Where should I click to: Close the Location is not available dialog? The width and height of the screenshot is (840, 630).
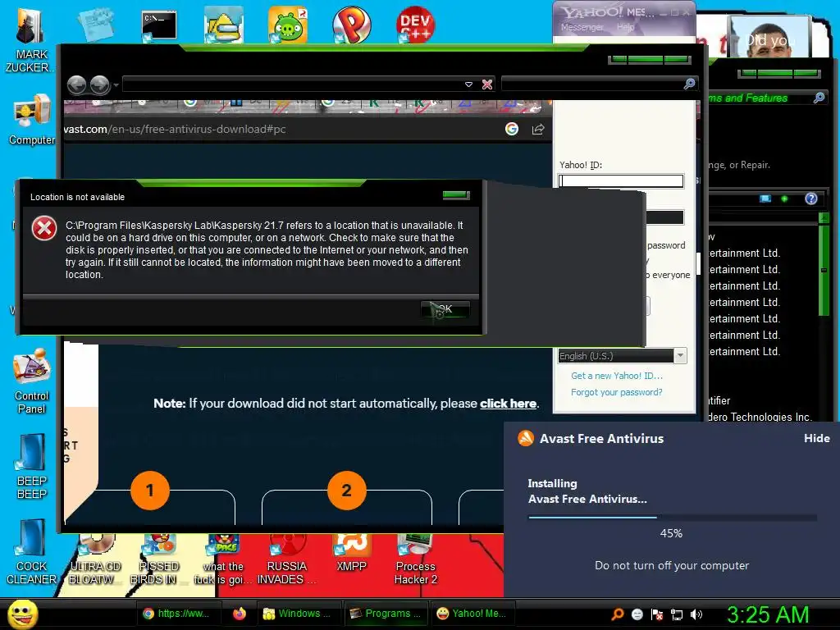[456, 195]
